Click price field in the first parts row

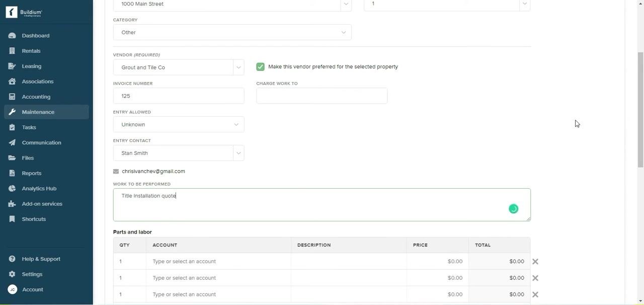tap(438, 262)
